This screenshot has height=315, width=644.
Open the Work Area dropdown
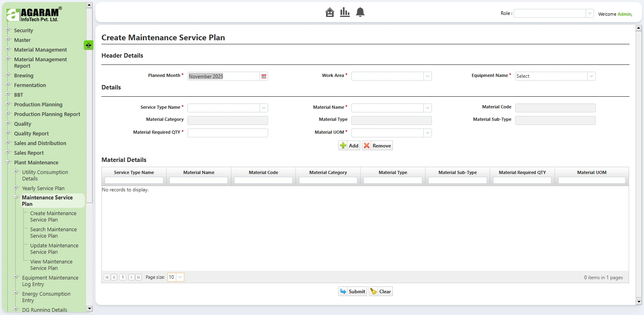point(427,76)
